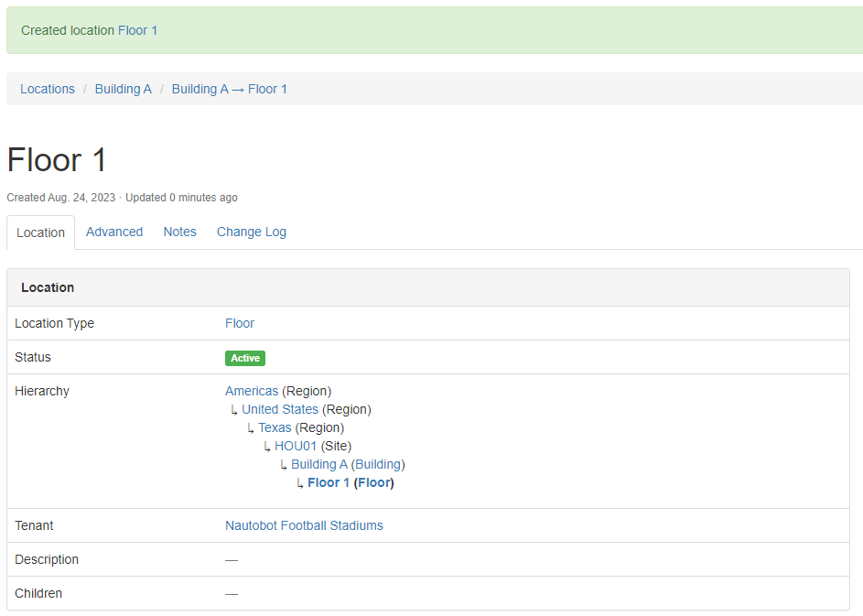Screen dimensions: 863x616
Task: Click Building A in the hierarchy tree
Action: 319,464
